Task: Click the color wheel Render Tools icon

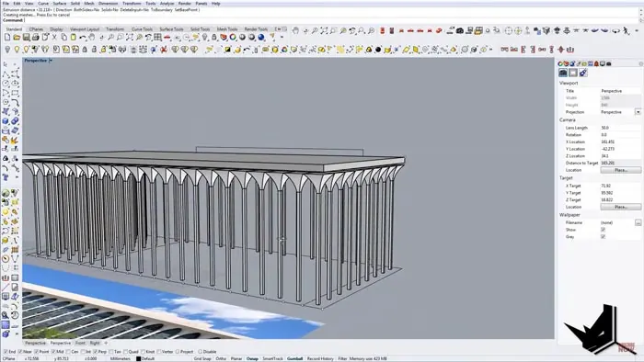Action: point(233,38)
